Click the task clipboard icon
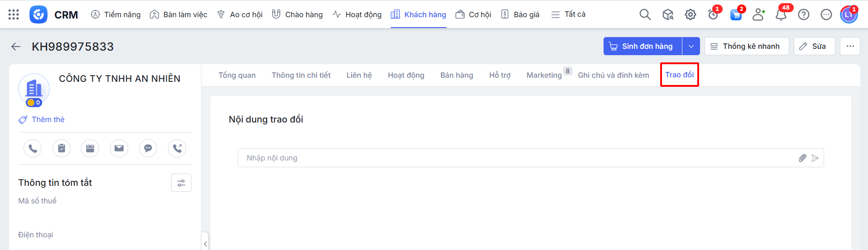Image resolution: width=868 pixels, height=250 pixels. 62,148
